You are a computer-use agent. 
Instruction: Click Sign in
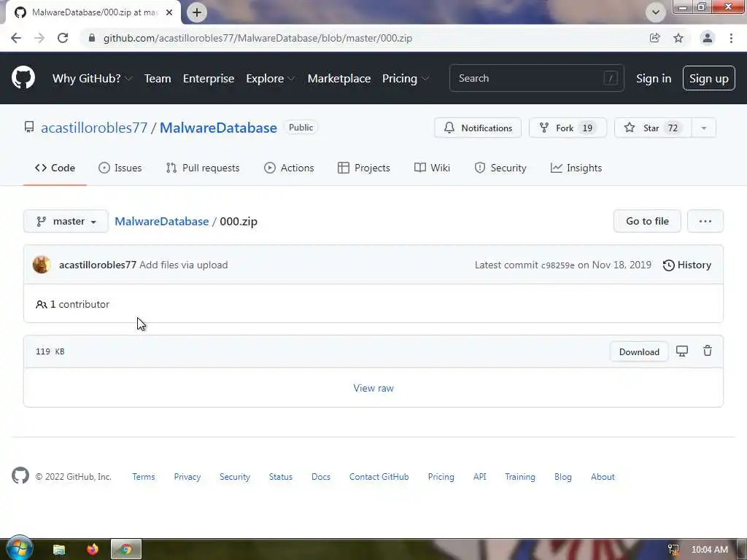point(654,78)
